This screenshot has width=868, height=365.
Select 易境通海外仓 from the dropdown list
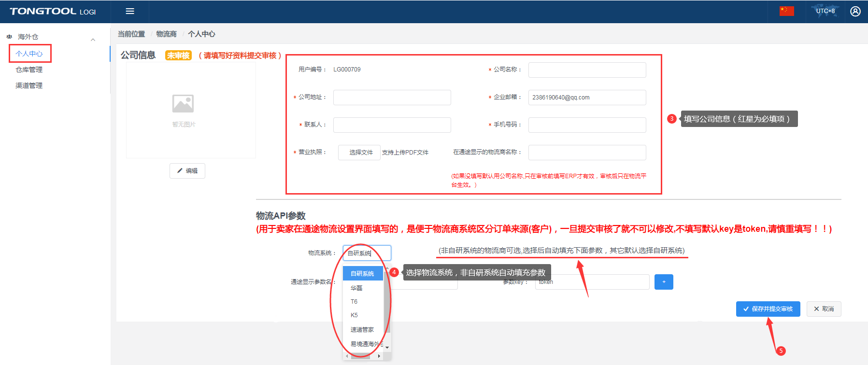click(x=363, y=344)
